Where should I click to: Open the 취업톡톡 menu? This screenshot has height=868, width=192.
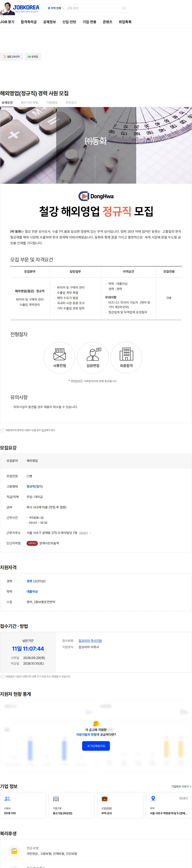tap(125, 22)
